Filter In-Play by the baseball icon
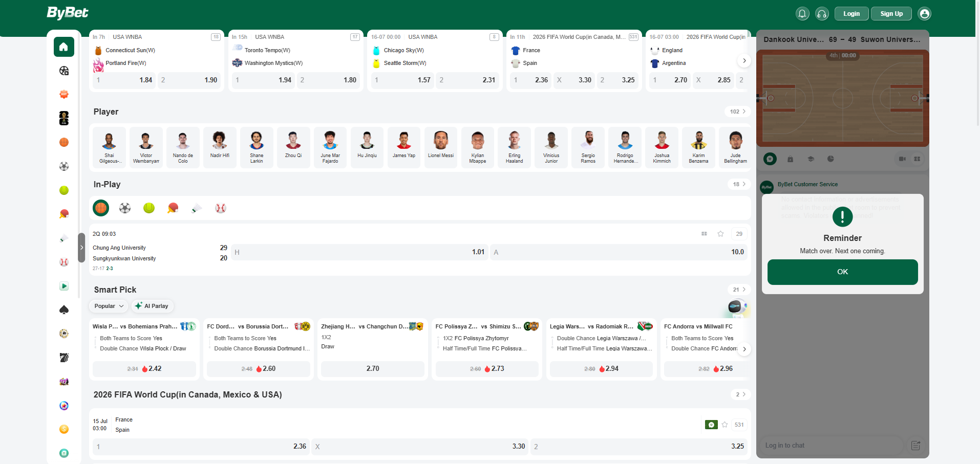The width and height of the screenshot is (980, 464). 221,208
